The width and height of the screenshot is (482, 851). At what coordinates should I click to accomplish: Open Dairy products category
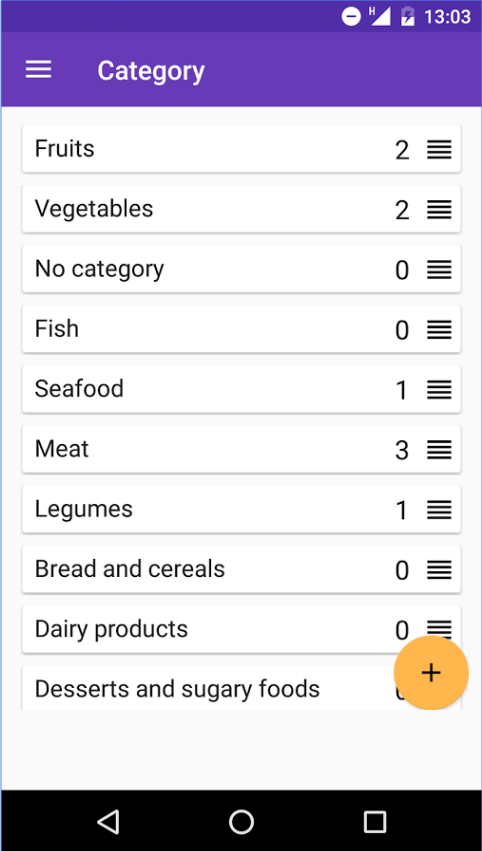[x=241, y=630]
